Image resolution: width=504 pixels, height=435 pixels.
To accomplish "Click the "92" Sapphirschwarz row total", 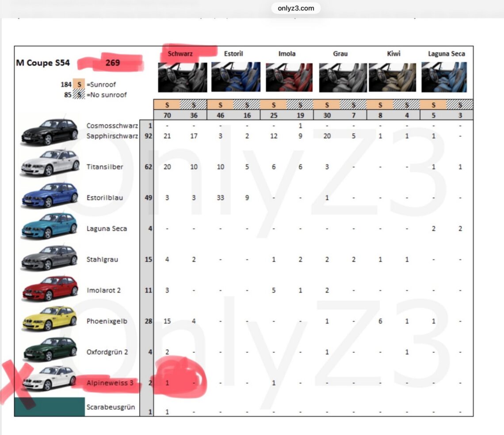I will pos(148,136).
